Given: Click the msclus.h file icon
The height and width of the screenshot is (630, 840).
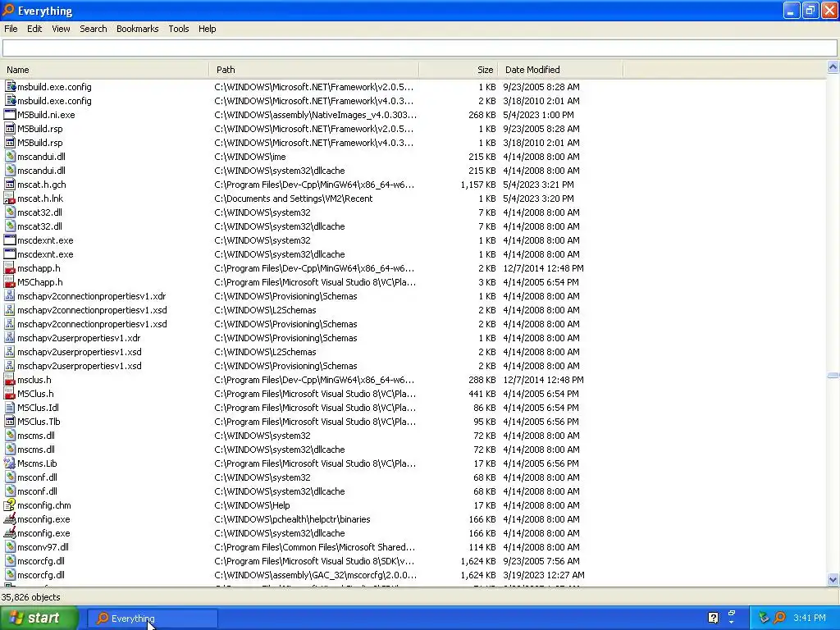Looking at the screenshot, I should [x=10, y=379].
